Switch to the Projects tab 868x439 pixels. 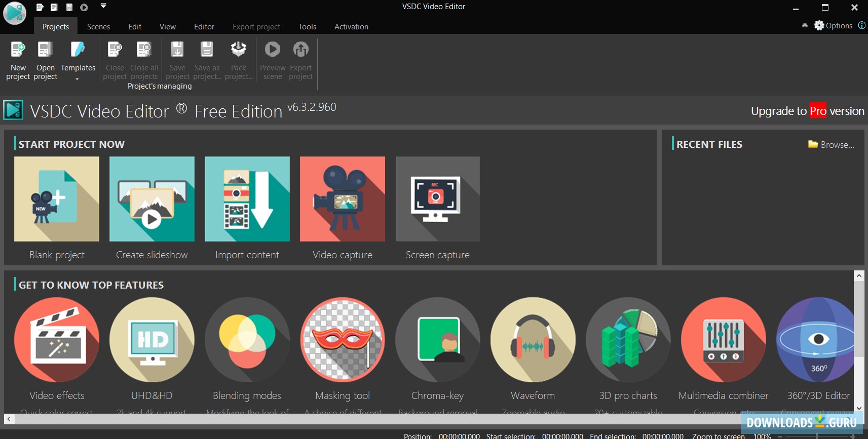point(56,26)
